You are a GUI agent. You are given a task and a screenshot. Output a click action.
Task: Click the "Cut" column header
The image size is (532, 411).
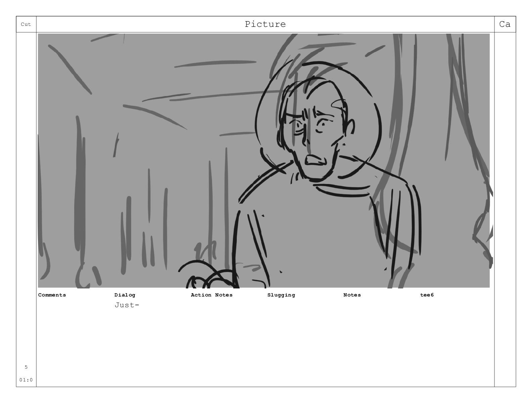[x=26, y=24]
